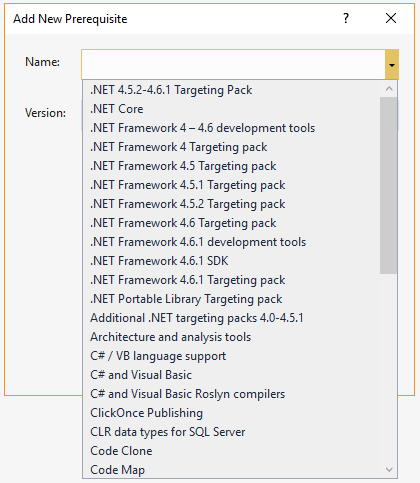Select ClickOnce Publishing

coord(231,413)
